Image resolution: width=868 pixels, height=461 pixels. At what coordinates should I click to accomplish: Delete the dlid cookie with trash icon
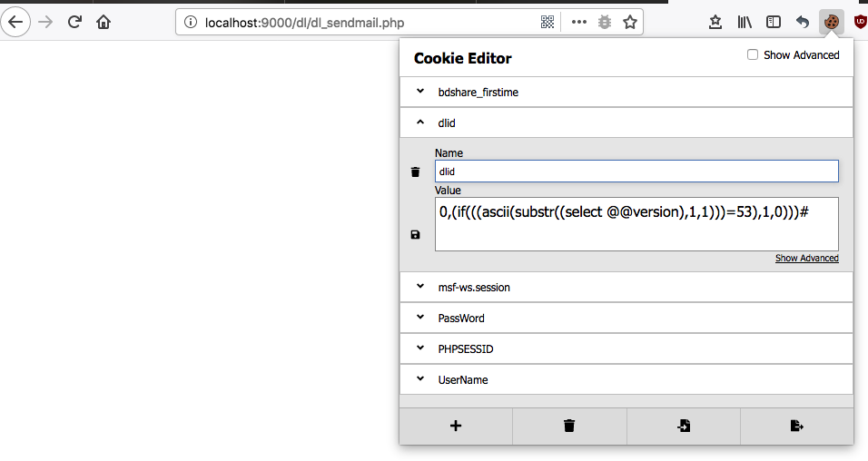415,172
